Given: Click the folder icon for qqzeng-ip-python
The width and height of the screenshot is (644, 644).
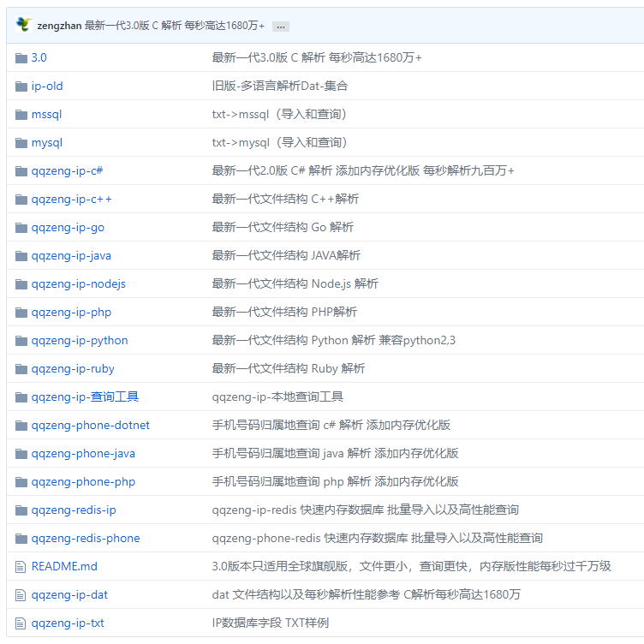Looking at the screenshot, I should click(x=21, y=341).
